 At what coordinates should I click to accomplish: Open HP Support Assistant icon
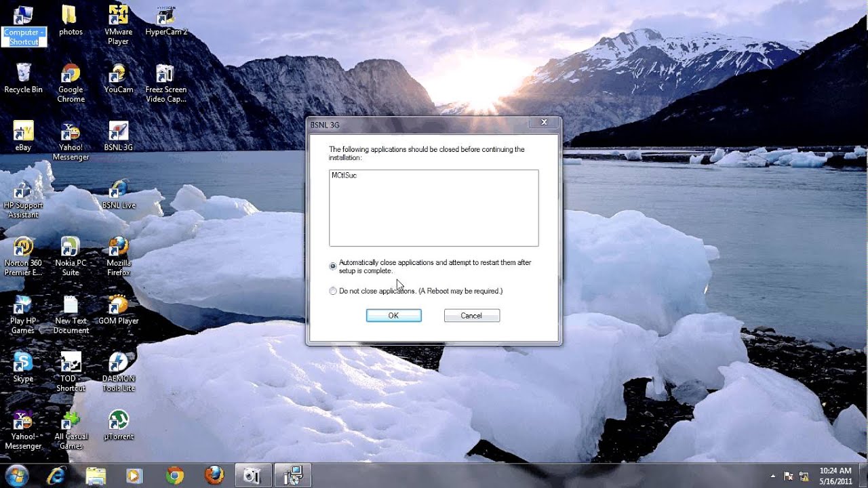23,199
